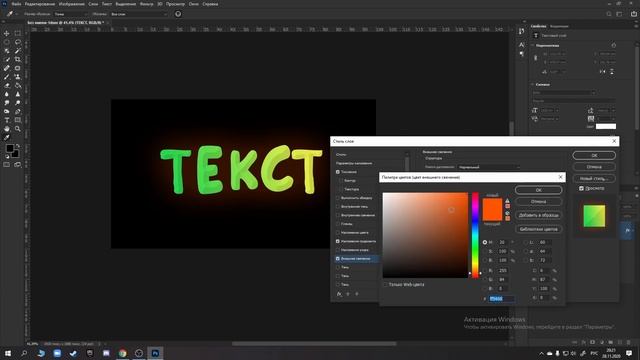640x360 pixels.
Task: Click the white text color swatch in Properties
Action: 606,127
